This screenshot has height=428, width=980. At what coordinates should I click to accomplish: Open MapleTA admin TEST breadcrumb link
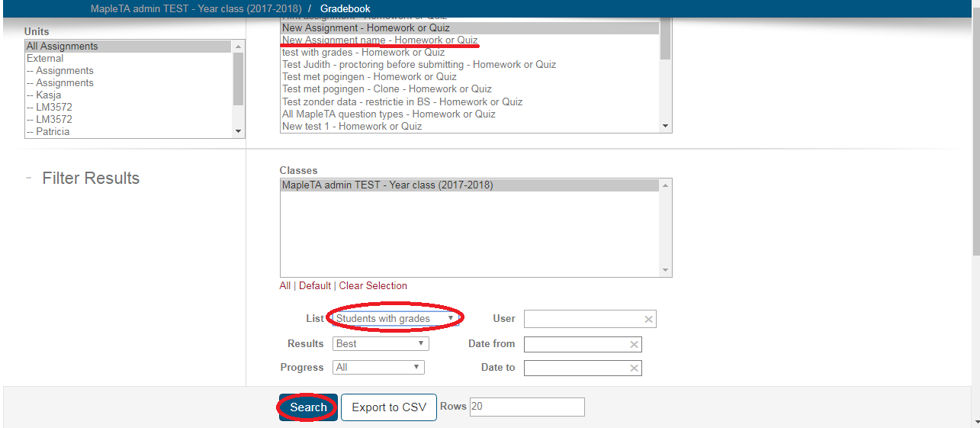197,8
